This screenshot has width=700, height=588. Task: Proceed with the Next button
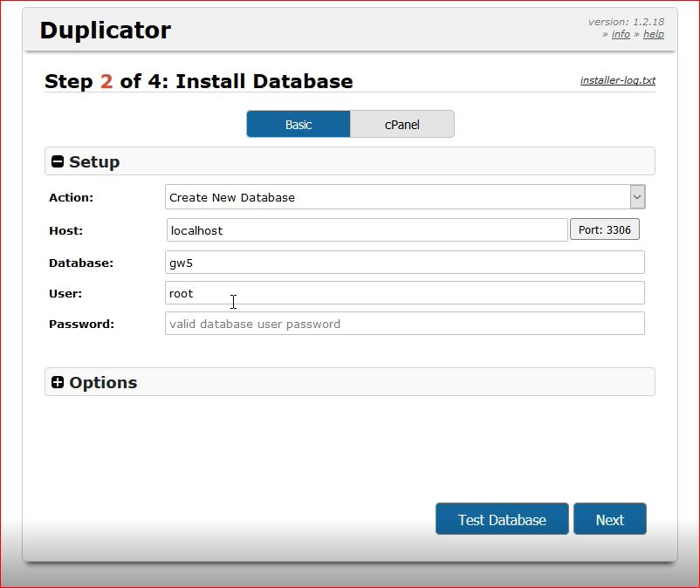click(610, 519)
